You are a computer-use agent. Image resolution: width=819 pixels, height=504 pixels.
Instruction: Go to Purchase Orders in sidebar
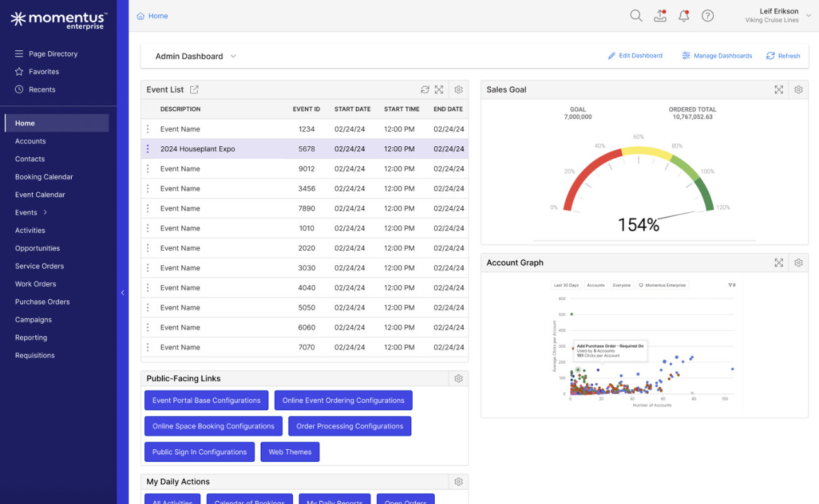[x=42, y=302]
